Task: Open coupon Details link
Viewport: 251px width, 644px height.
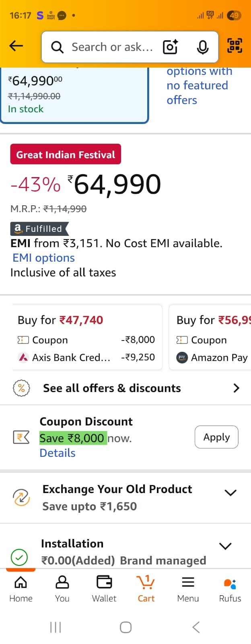Action: 58,453
